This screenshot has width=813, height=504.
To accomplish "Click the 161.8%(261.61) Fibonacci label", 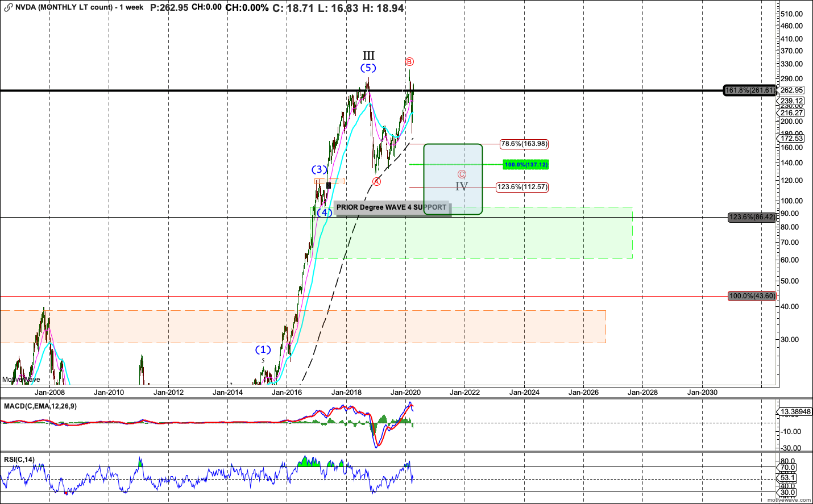I will (749, 90).
